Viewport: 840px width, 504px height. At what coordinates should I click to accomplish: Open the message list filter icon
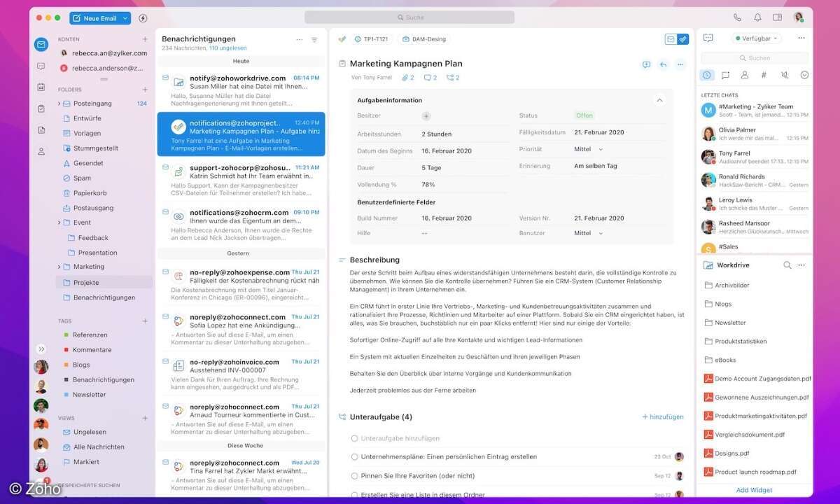pyautogui.click(x=314, y=40)
